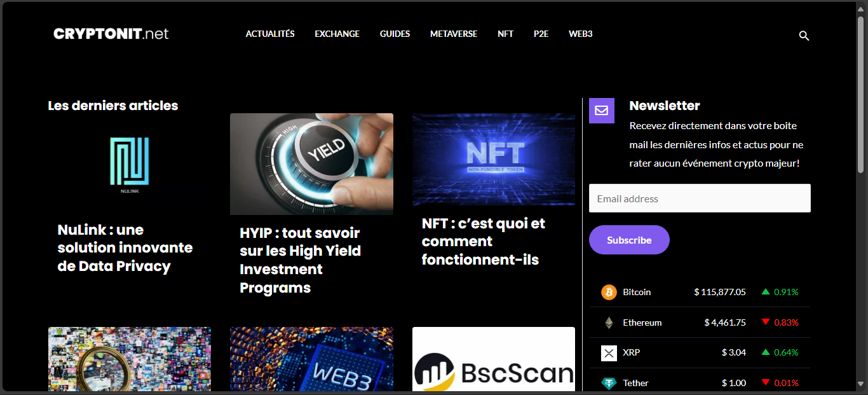Open the NuLink Data Privacy article
The image size is (868, 395).
125,248
